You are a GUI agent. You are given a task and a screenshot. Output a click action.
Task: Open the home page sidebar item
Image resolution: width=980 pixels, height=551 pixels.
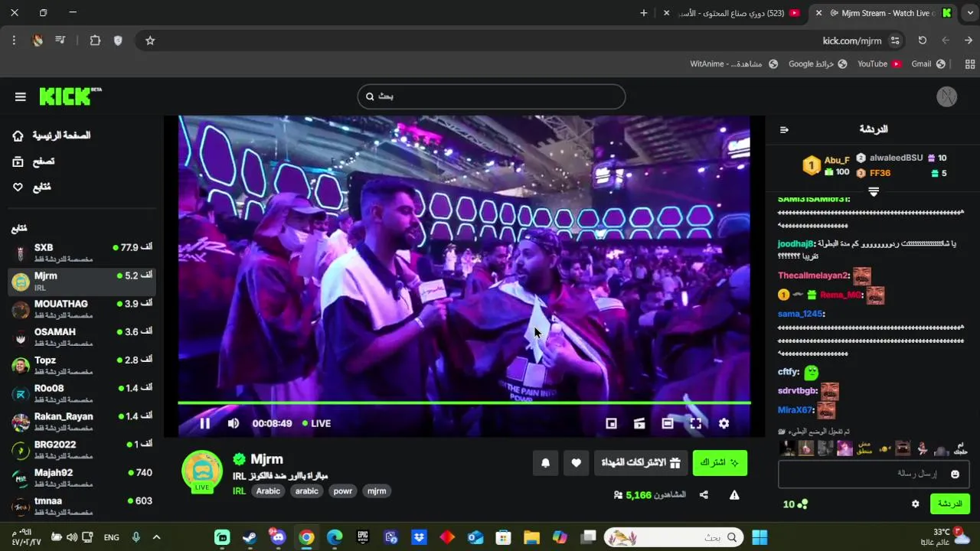coord(51,135)
